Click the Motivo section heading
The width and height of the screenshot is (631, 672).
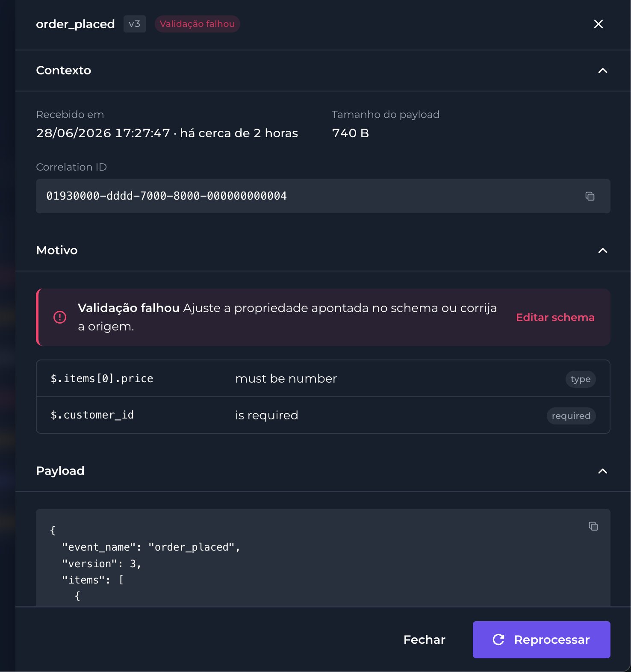(57, 250)
